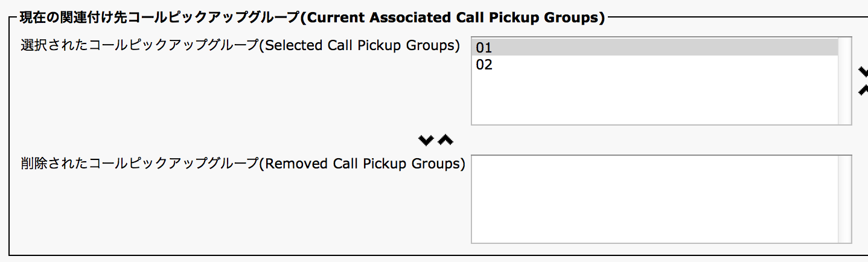The height and width of the screenshot is (262, 868).
Task: Click the down arrow between the two lists
Action: click(x=426, y=141)
